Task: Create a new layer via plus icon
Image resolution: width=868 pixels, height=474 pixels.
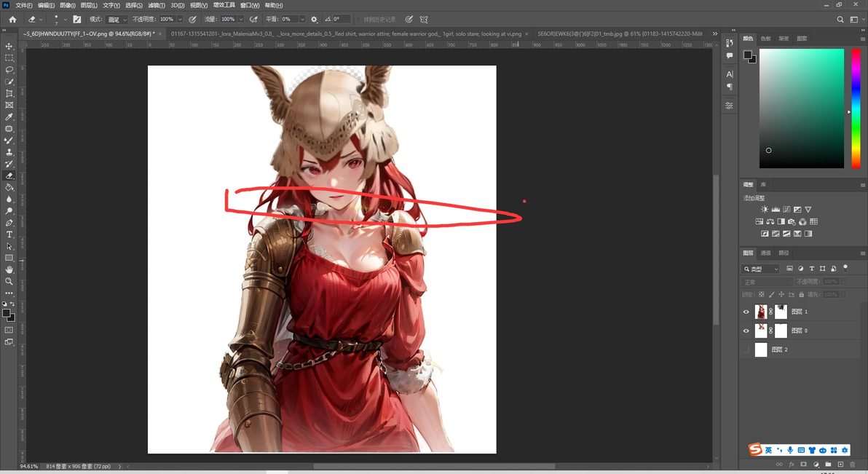Action: coord(840,464)
